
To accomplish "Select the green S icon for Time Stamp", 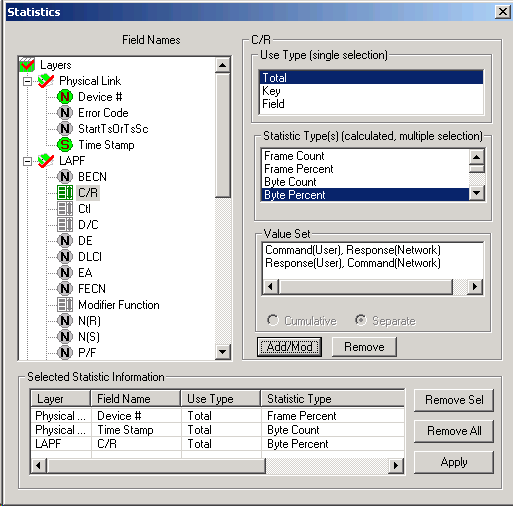I will (x=65, y=145).
